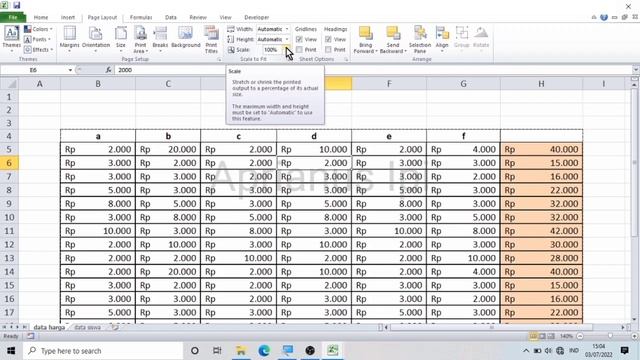Open the Align options
Screen dimensions: 640x360
coord(442,39)
